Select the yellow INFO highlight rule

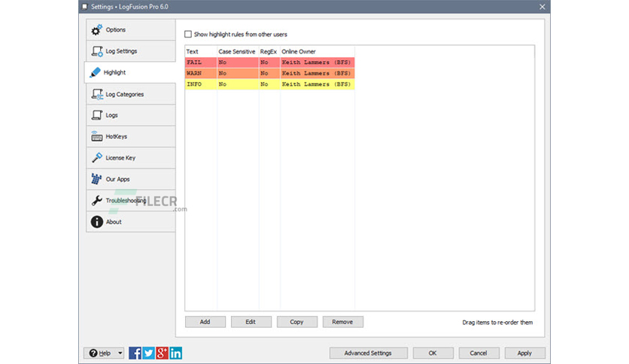pyautogui.click(x=269, y=84)
